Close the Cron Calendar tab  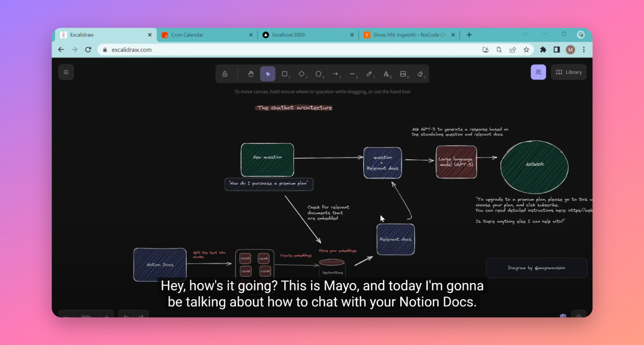(x=251, y=35)
